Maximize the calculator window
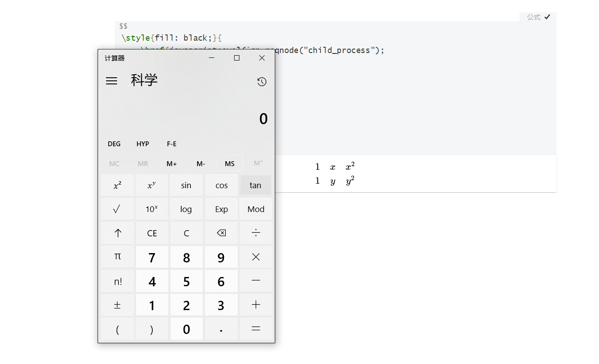 pyautogui.click(x=237, y=58)
